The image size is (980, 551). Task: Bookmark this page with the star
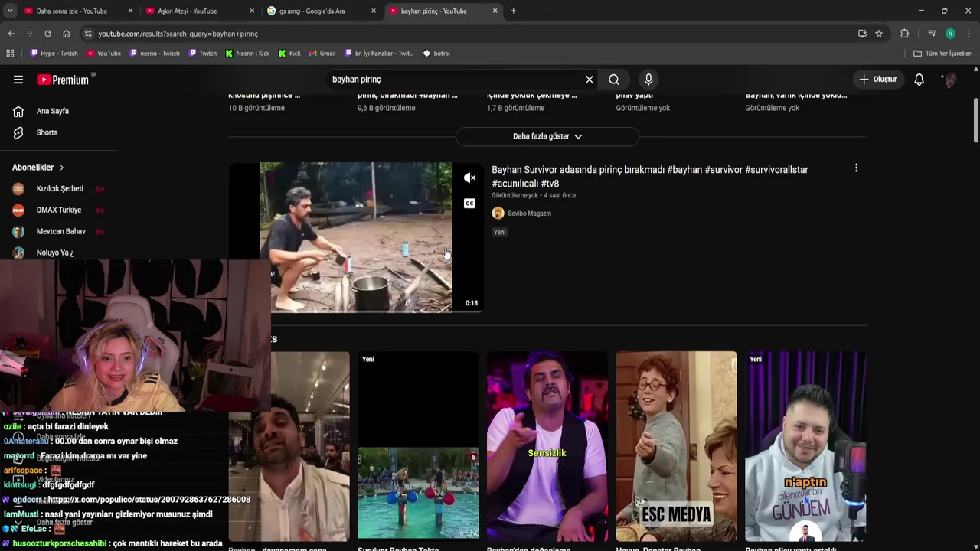tap(879, 34)
